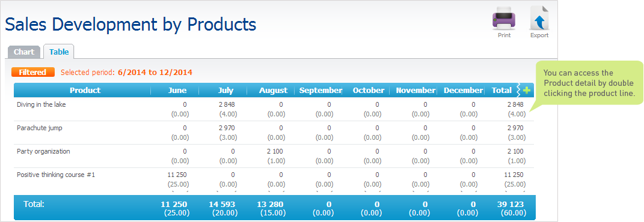Click the Total column header
This screenshot has width=644, height=222.
pyautogui.click(x=501, y=91)
